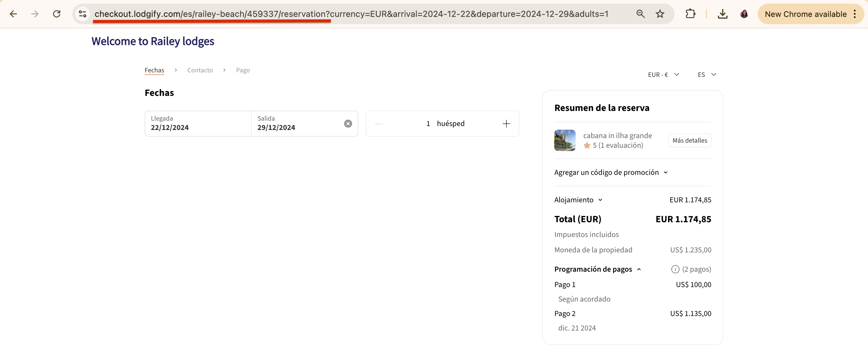This screenshot has height=354, width=868.
Task: Open the EUR currency dropdown
Action: (663, 74)
